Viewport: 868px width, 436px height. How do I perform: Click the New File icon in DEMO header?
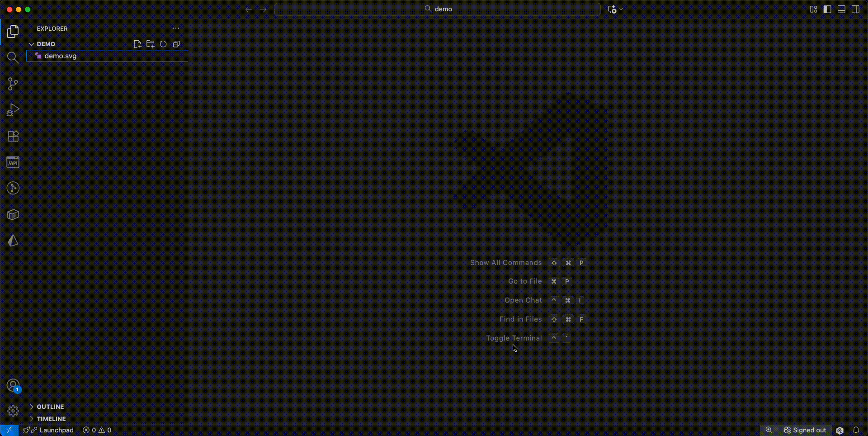(137, 44)
